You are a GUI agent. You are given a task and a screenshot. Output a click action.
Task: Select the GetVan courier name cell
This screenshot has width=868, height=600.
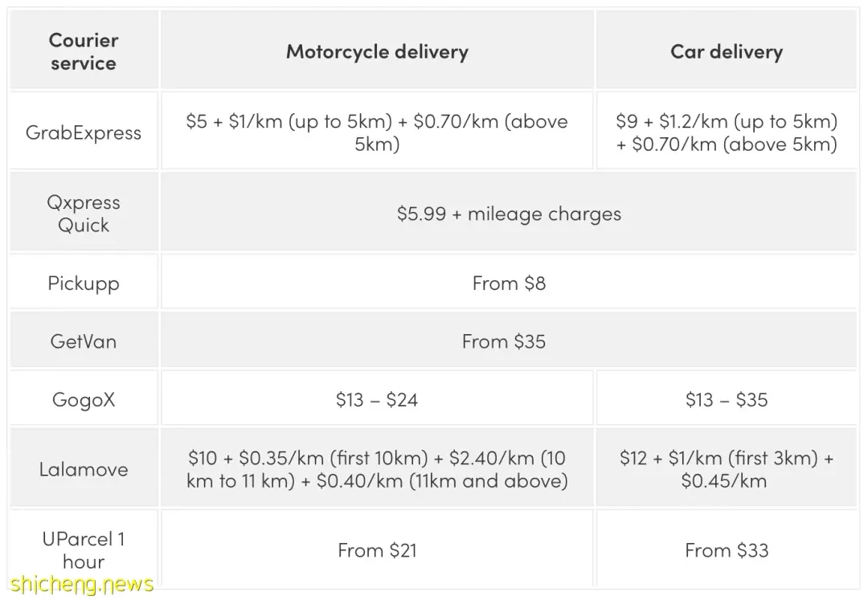point(84,341)
